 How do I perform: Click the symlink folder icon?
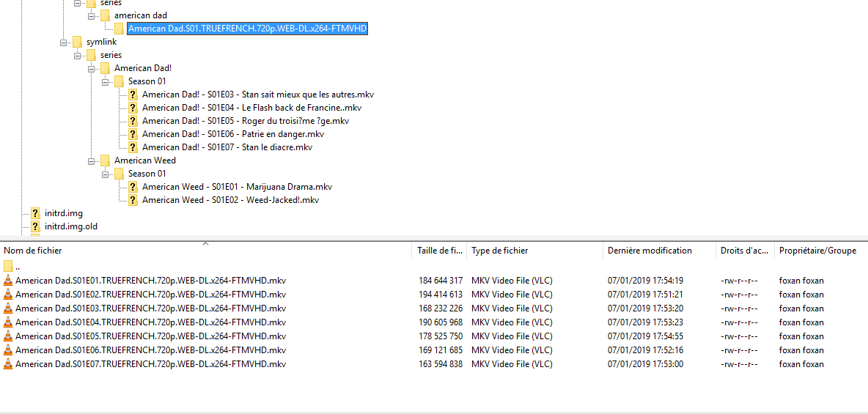[x=77, y=42]
